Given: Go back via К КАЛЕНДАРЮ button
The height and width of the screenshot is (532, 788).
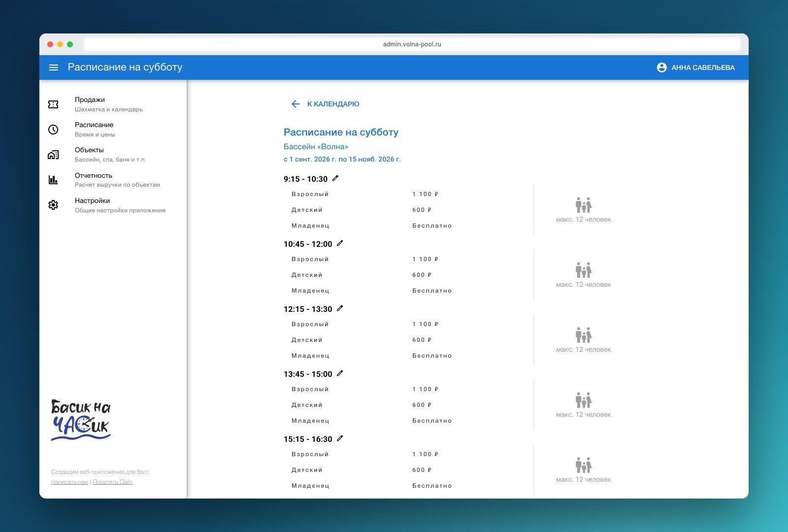Looking at the screenshot, I should click(325, 104).
